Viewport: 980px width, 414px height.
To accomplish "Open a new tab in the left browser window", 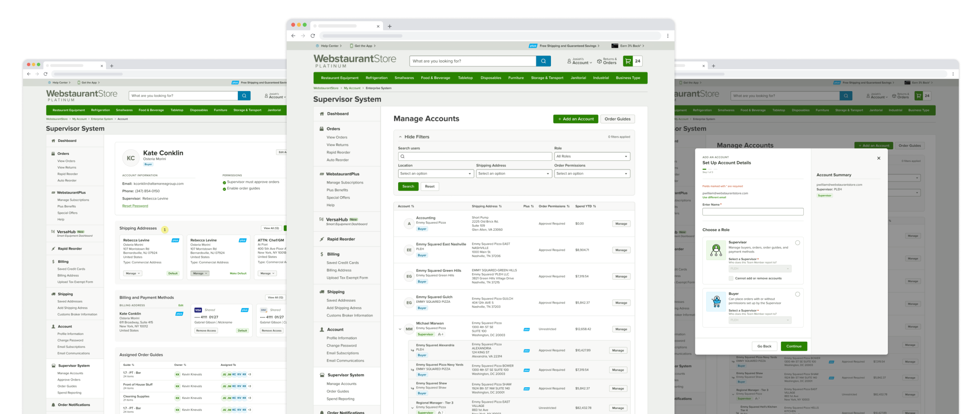I will (x=111, y=66).
